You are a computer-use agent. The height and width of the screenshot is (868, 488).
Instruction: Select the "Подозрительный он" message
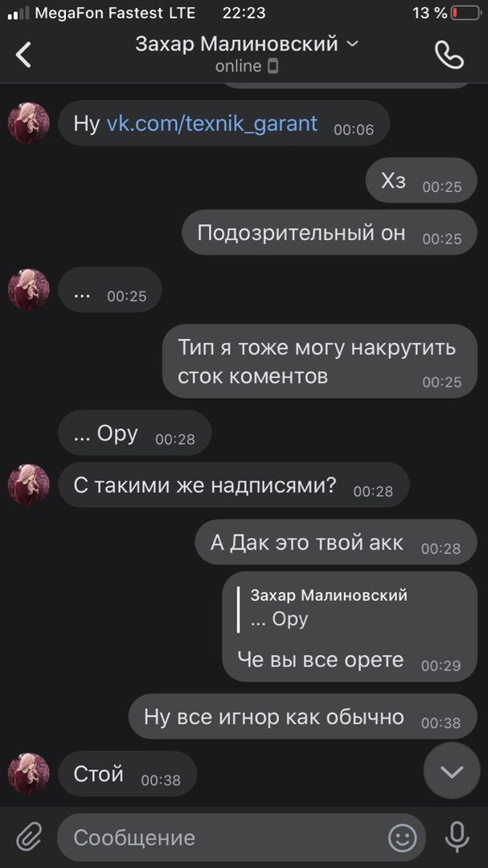(x=330, y=232)
